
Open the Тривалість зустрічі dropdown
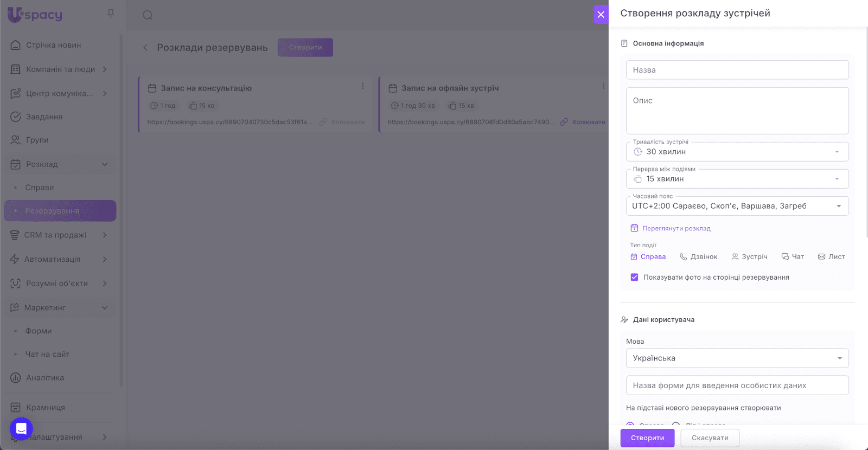[737, 152]
